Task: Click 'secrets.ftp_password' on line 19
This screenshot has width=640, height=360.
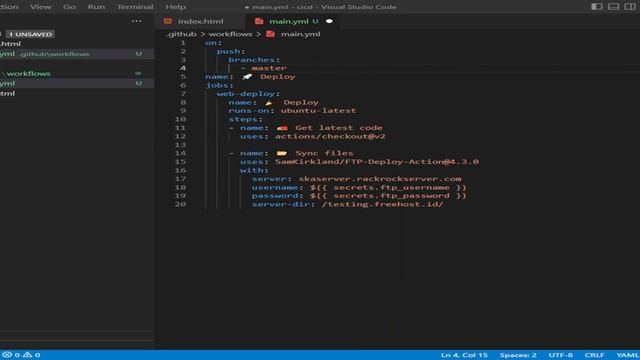Action: pyautogui.click(x=391, y=196)
